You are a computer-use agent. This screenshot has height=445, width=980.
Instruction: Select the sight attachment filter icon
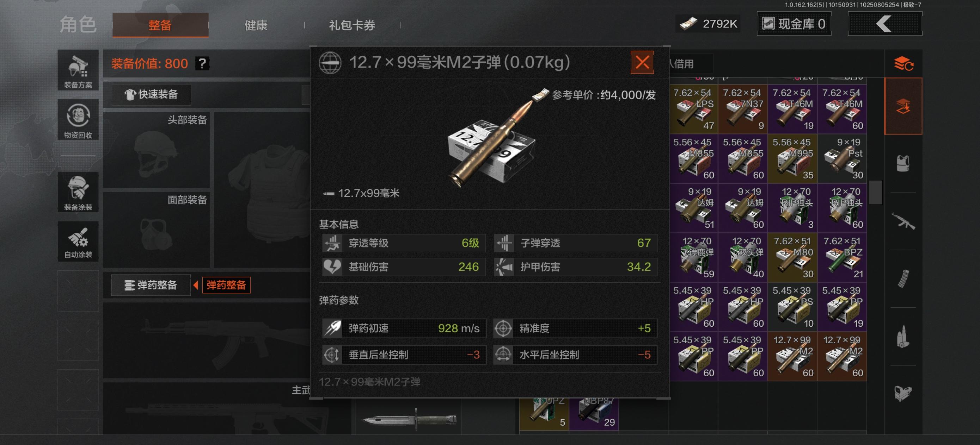pyautogui.click(x=903, y=394)
